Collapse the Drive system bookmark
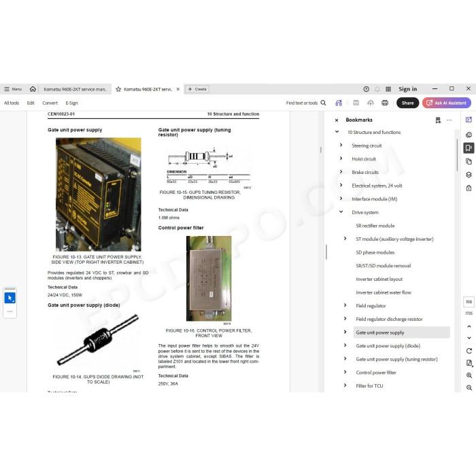This screenshot has height=476, width=476. [341, 212]
